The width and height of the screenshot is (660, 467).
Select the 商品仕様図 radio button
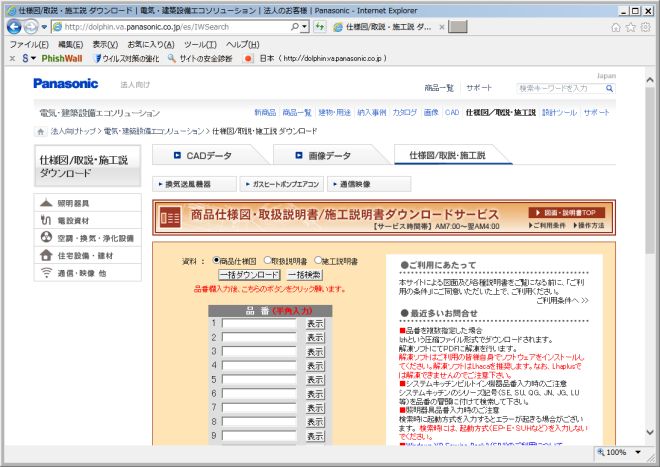coord(216,260)
